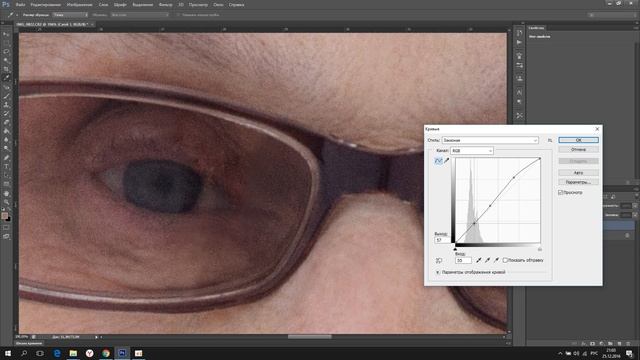Open Параметры... auto options
Screen dimensions: 640x360
578,182
